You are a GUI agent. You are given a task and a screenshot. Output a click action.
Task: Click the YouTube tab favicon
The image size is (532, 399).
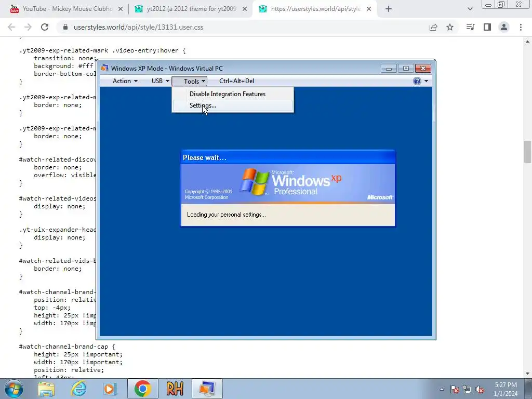14,9
